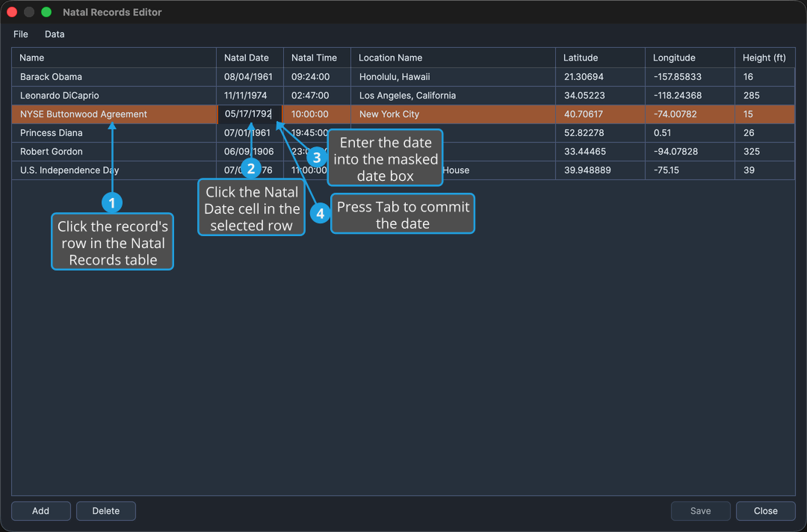This screenshot has width=807, height=532.
Task: Click the Save button
Action: pos(700,511)
